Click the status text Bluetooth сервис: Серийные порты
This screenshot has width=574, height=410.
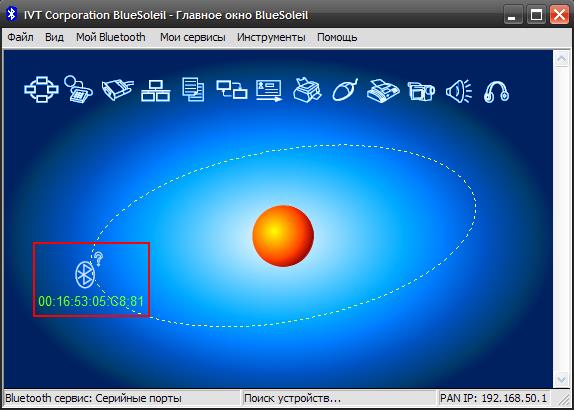[93, 398]
